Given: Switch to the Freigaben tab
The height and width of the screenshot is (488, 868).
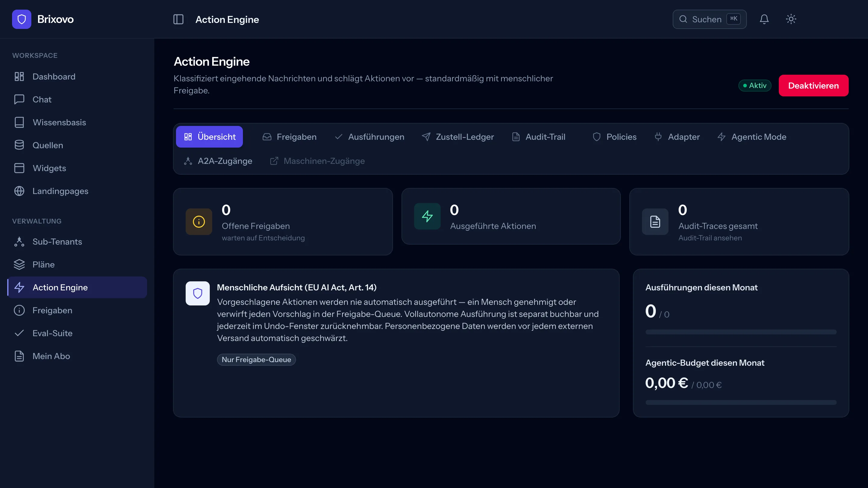Looking at the screenshot, I should 289,137.
